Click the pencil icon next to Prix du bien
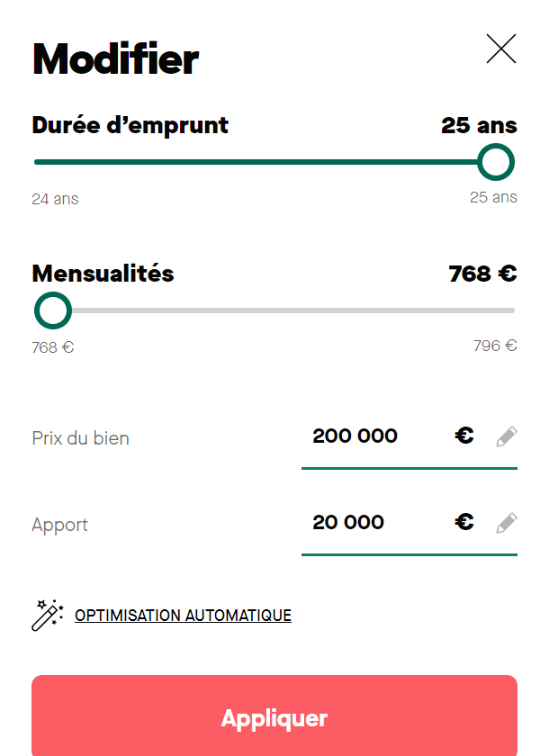Image resolution: width=549 pixels, height=756 pixels. [x=506, y=436]
